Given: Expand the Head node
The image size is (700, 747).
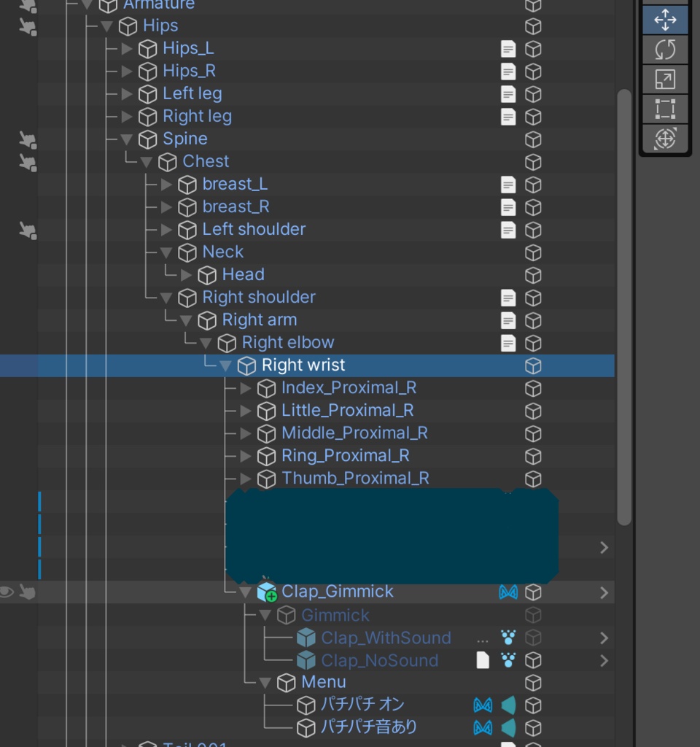Looking at the screenshot, I should (186, 275).
